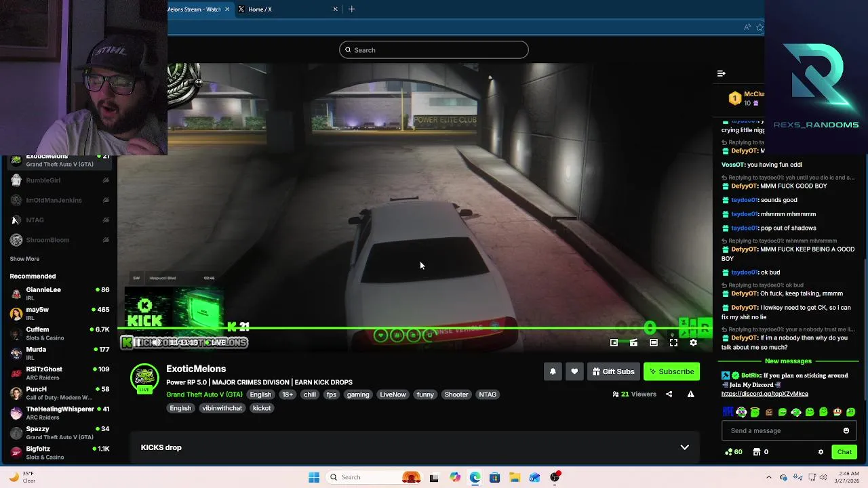Open Copilot from the taskbar
Viewport: 868px width, 488px height.
click(x=455, y=477)
